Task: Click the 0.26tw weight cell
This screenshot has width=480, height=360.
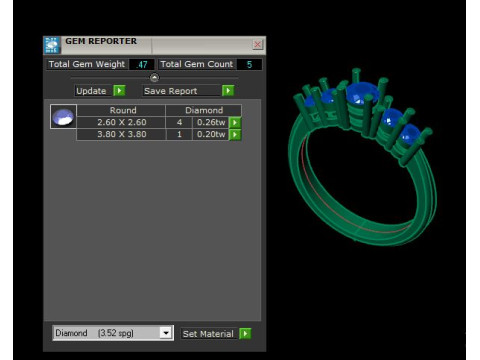Action: [x=211, y=122]
